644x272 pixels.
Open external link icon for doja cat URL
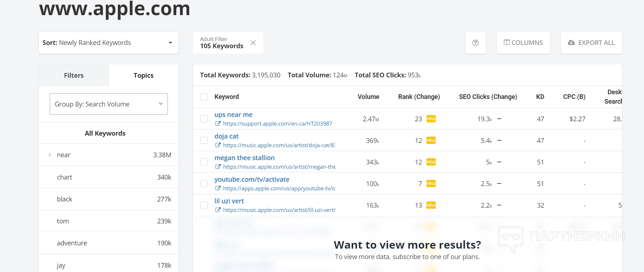(x=218, y=145)
